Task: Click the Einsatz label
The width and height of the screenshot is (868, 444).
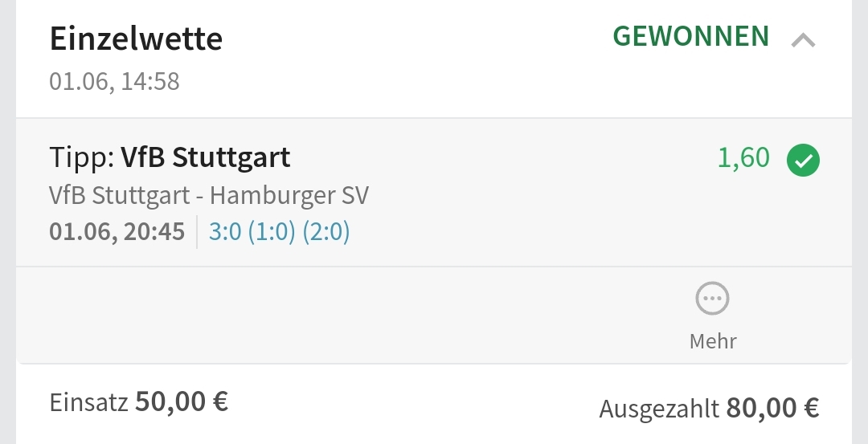Action: click(88, 402)
